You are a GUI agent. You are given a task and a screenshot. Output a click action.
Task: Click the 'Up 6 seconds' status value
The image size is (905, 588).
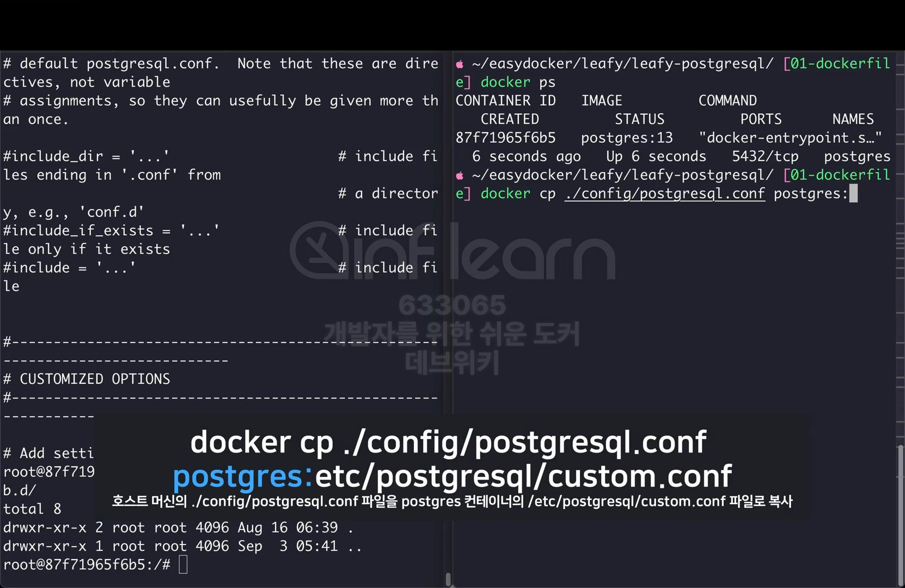(656, 157)
